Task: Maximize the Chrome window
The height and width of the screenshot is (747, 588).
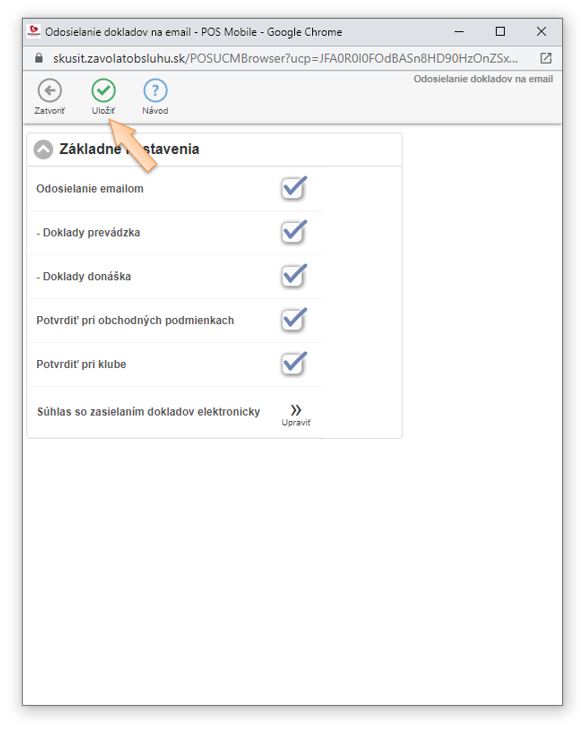Action: pos(500,31)
